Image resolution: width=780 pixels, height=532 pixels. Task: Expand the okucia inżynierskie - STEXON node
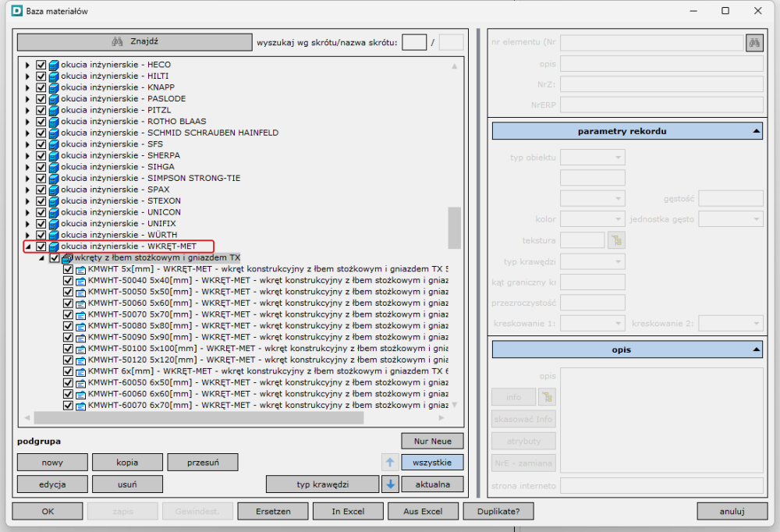pos(27,201)
